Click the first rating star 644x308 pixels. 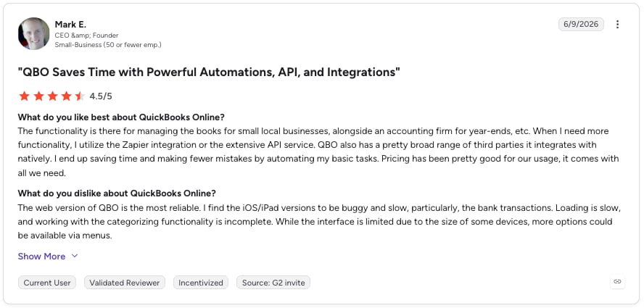click(24, 96)
